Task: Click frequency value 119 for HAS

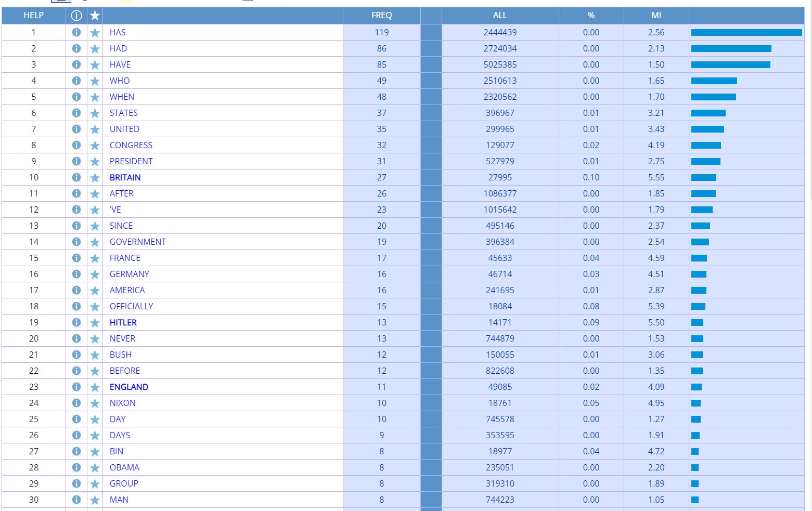Action: tap(382, 32)
